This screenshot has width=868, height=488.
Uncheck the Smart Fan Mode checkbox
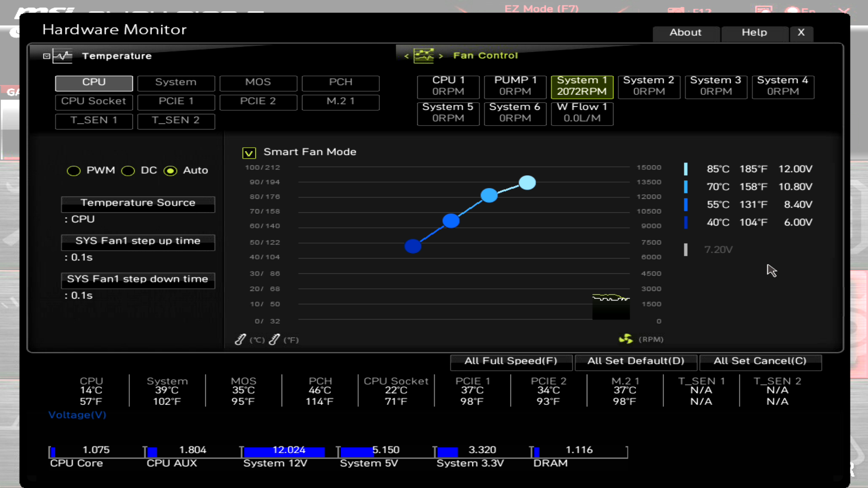point(249,153)
